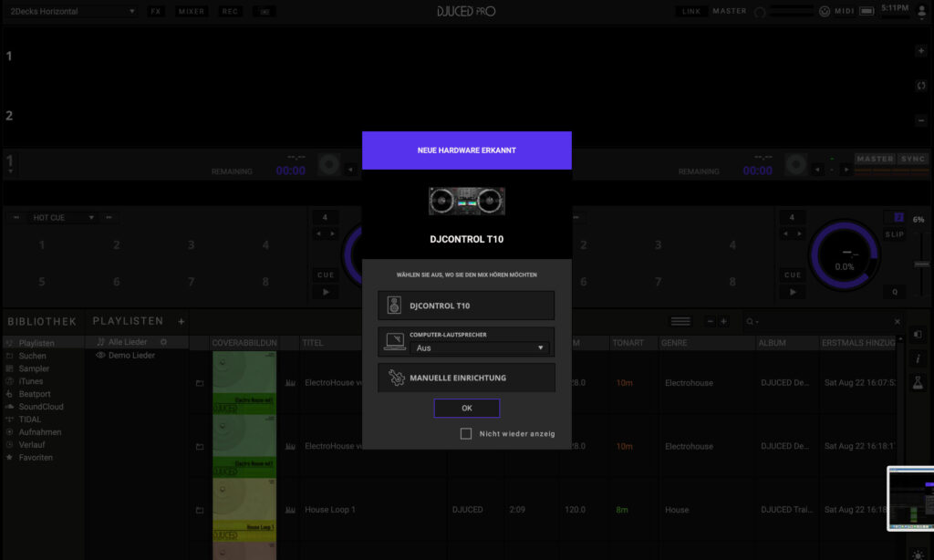Image resolution: width=934 pixels, height=560 pixels.
Task: Open Beatport in the library sidebar
Action: tap(35, 394)
